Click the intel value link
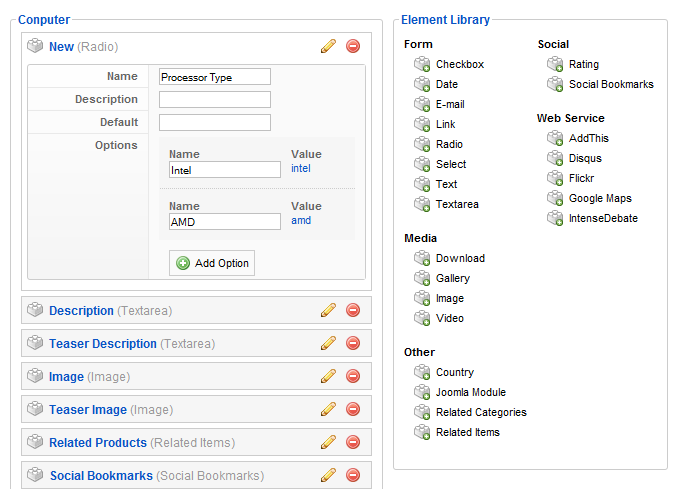Screen dimensions: 678x499 301,168
